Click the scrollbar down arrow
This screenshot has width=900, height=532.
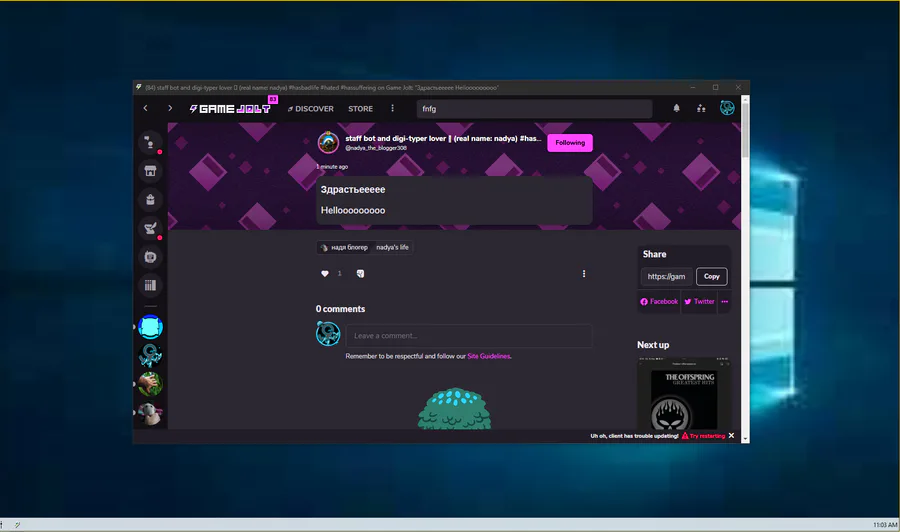pos(745,438)
